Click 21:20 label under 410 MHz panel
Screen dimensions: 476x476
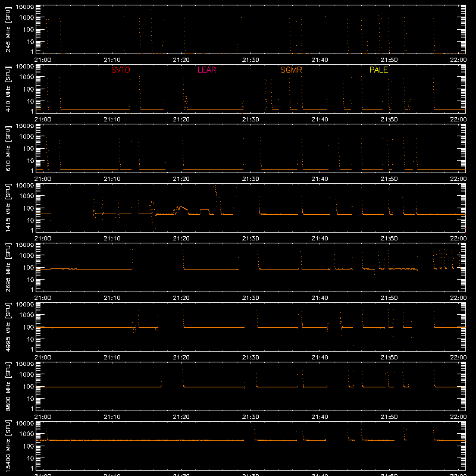click(x=181, y=120)
